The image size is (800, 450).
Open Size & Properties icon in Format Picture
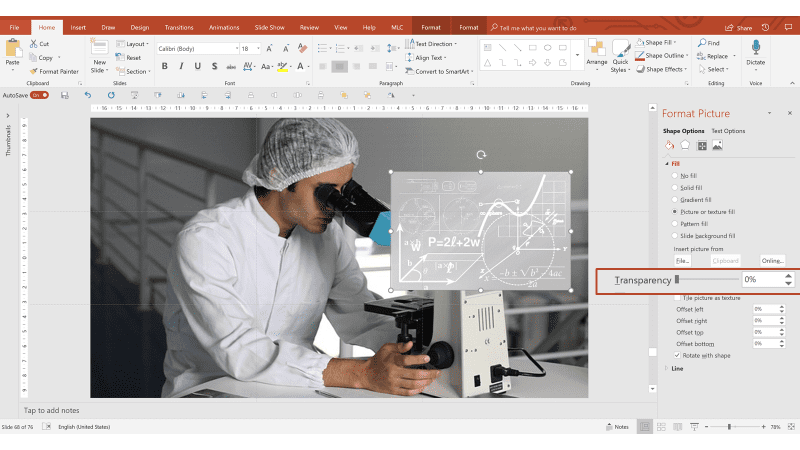(x=702, y=145)
